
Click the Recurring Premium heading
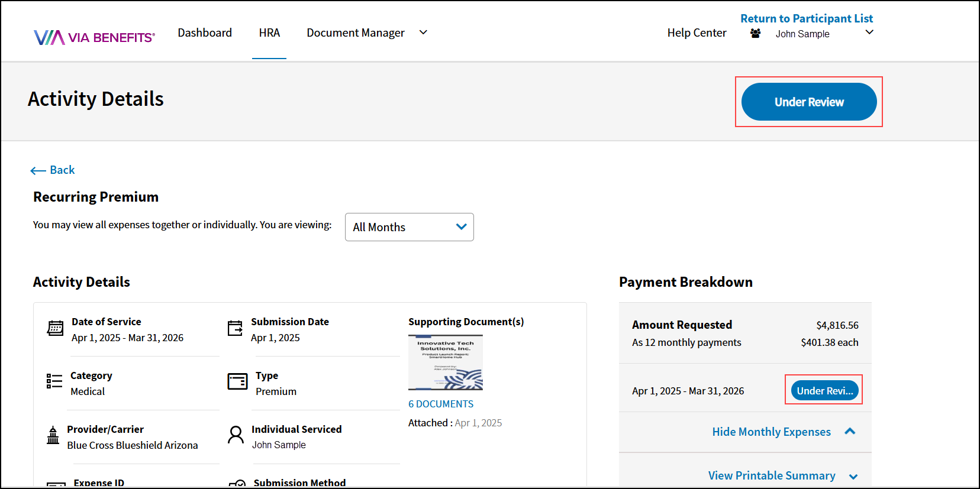coord(96,197)
